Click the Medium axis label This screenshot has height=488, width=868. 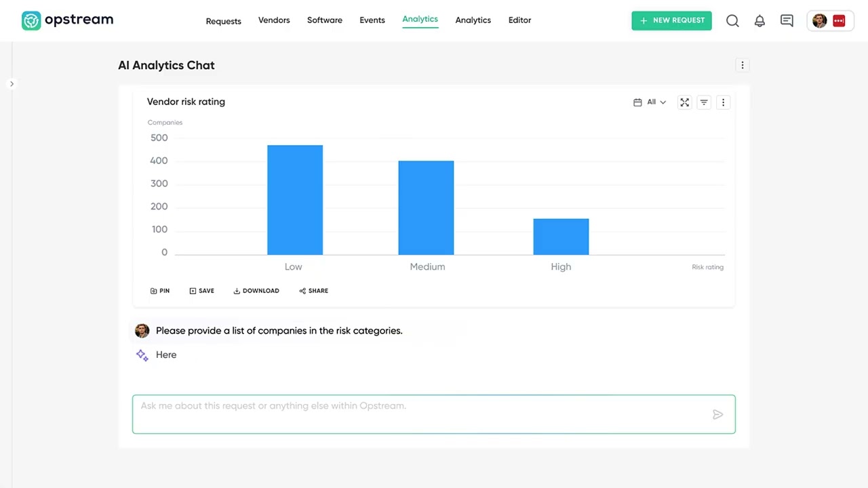[427, 267]
